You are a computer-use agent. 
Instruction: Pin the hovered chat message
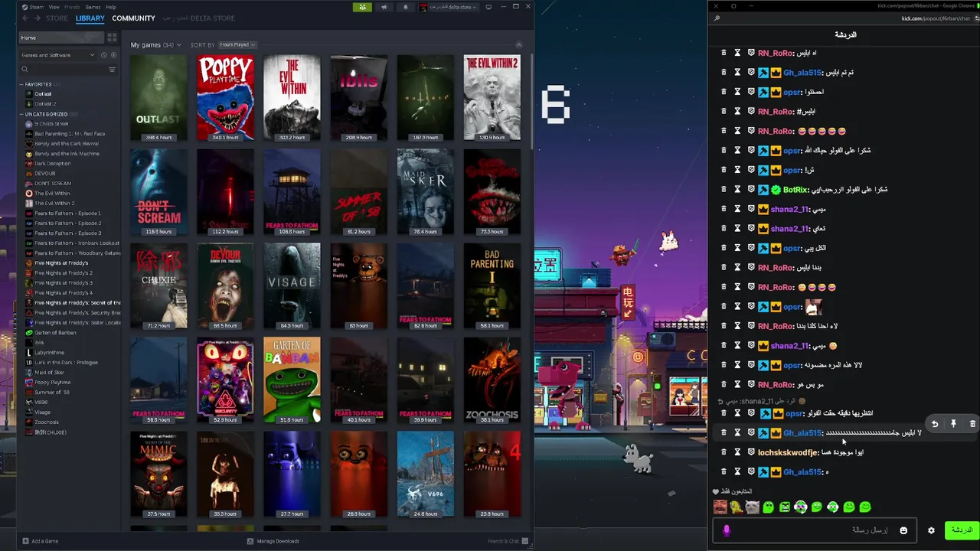pos(953,423)
